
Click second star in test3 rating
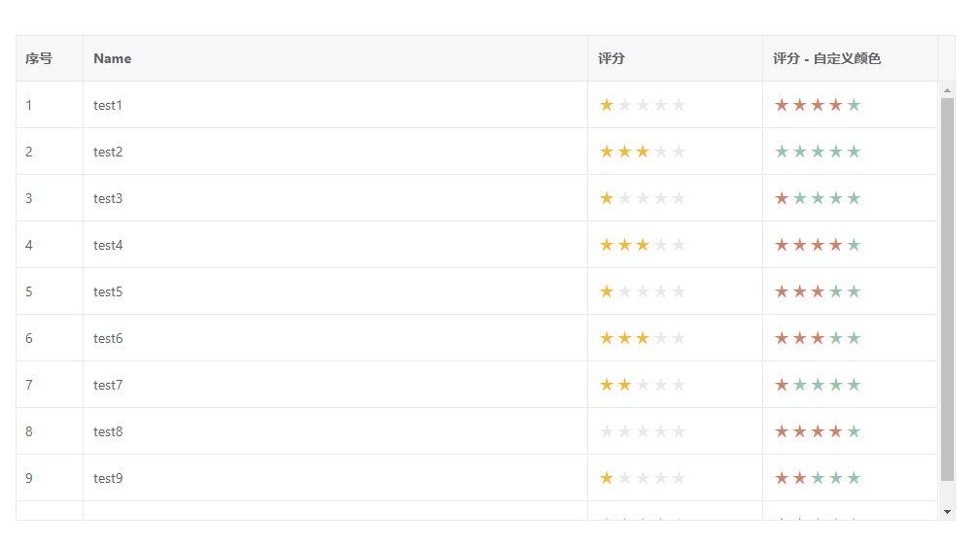click(624, 198)
